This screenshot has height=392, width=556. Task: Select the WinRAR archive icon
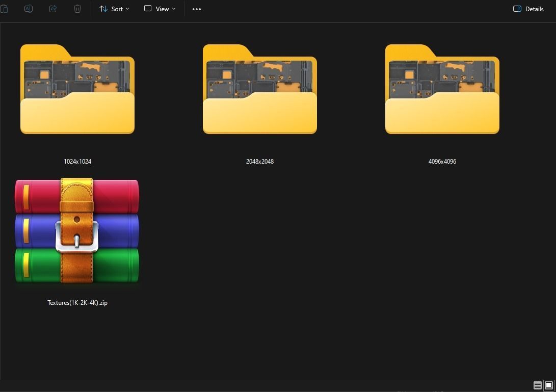pos(77,230)
